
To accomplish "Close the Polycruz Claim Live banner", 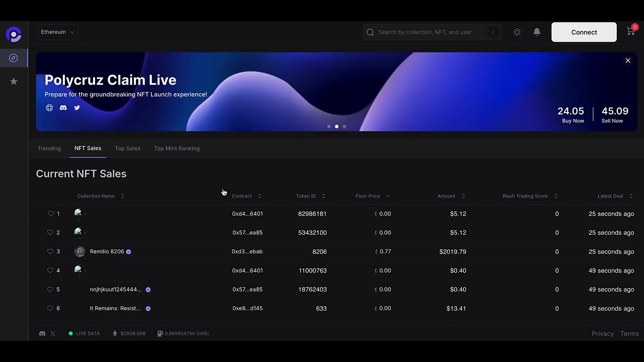I will coord(628,60).
